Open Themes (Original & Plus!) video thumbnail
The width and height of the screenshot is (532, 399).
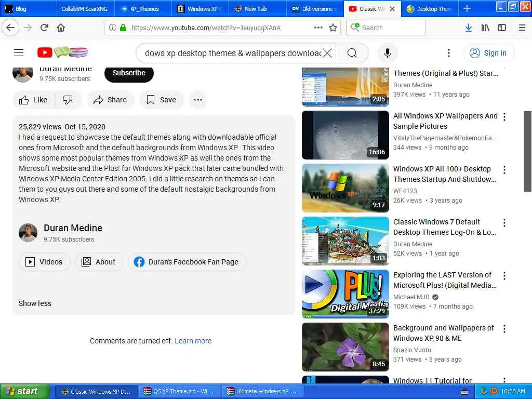[345, 87]
